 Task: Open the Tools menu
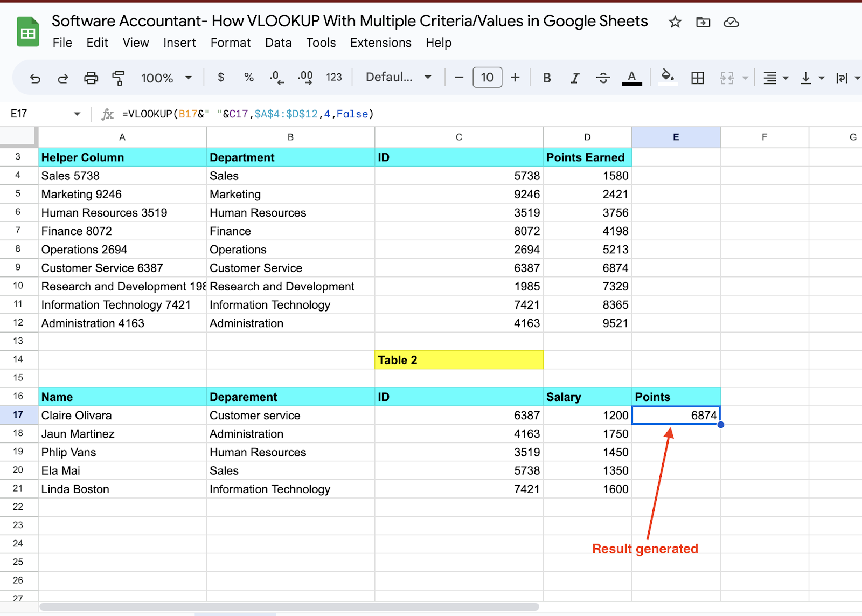pyautogui.click(x=321, y=43)
